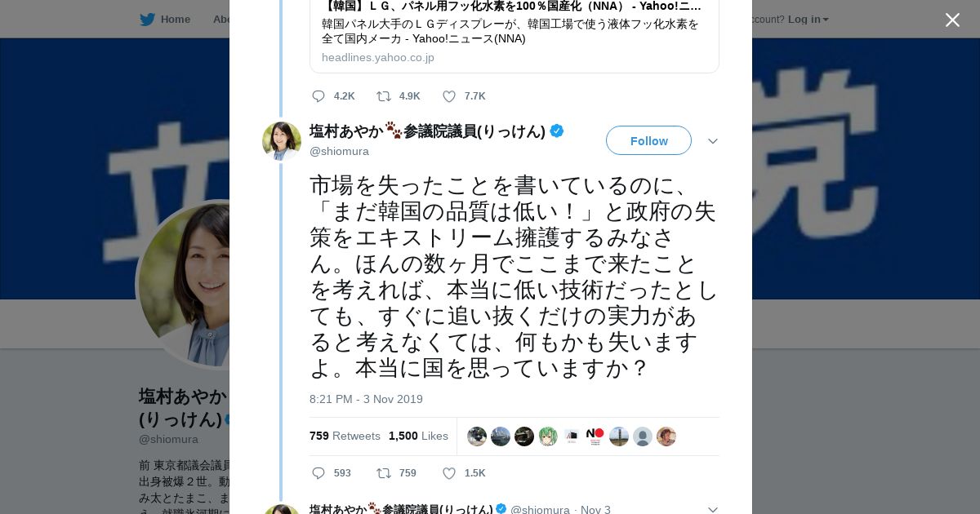Click the tweet author's profile picture
Viewport: 980px width, 514px height.
click(x=282, y=141)
